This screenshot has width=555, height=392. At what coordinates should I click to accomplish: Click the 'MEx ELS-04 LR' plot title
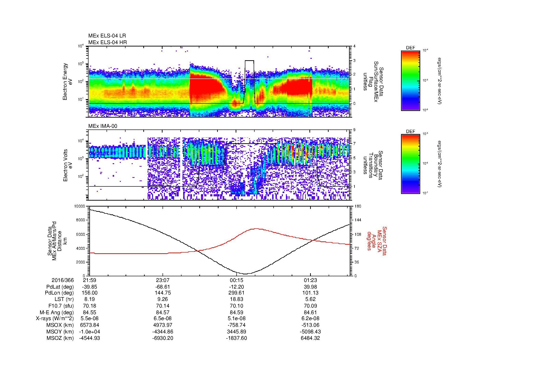point(107,36)
